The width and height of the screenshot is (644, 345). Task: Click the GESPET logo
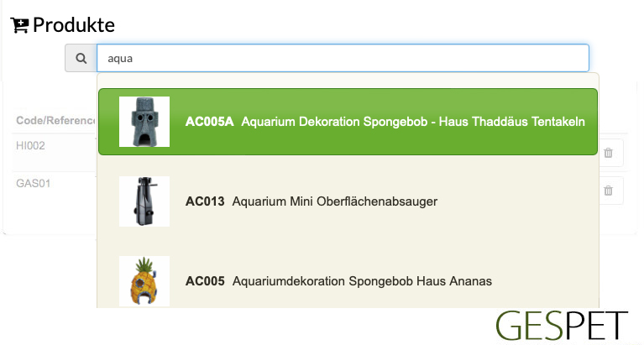coord(562,326)
